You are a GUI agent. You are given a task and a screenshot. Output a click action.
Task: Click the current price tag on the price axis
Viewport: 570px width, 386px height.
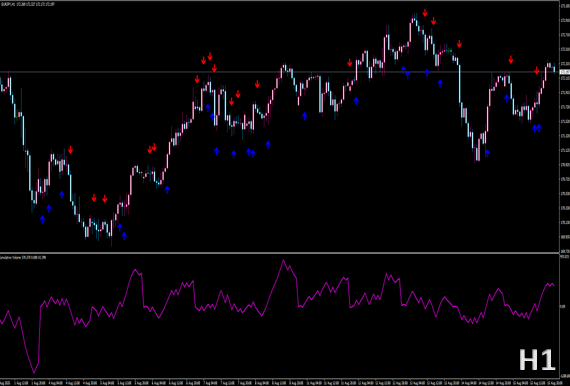point(565,72)
